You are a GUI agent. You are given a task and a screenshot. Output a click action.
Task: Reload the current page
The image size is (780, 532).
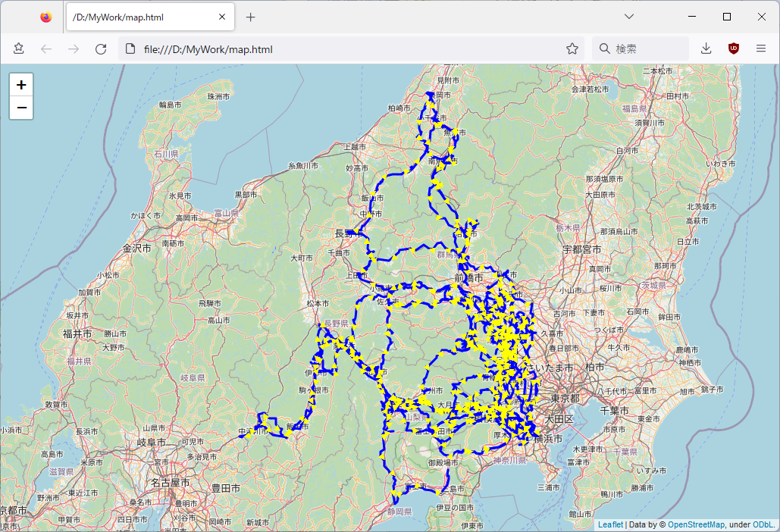pos(100,49)
